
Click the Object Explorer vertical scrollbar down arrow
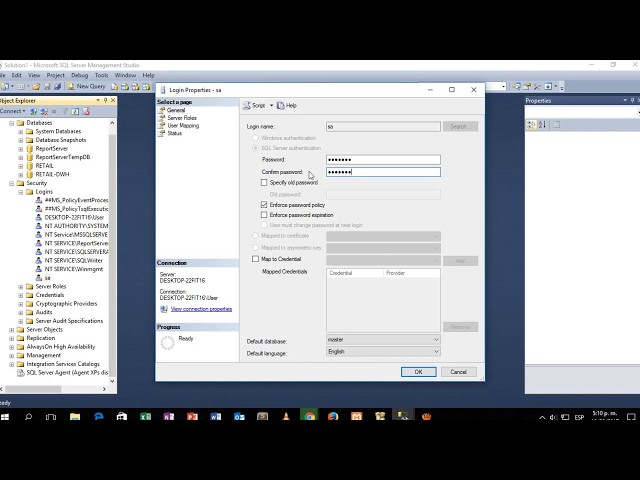(x=112, y=381)
